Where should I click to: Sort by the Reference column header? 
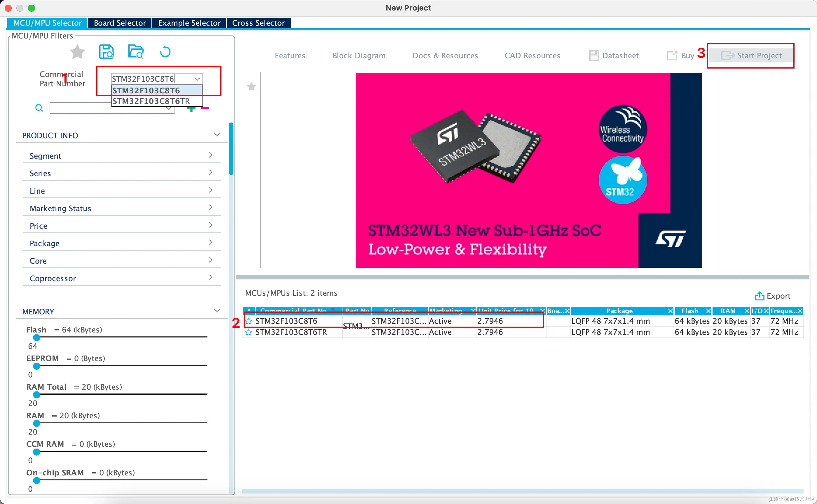coord(400,311)
